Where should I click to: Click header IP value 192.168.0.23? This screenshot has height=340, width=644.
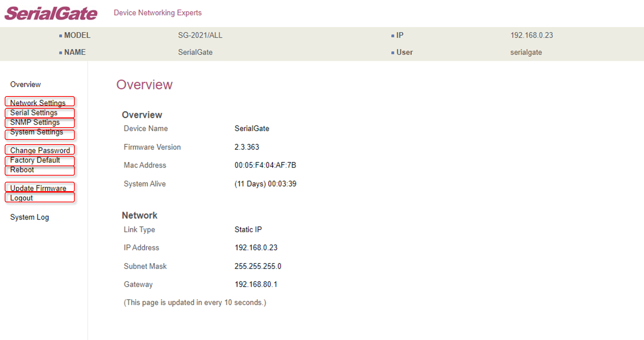531,35
